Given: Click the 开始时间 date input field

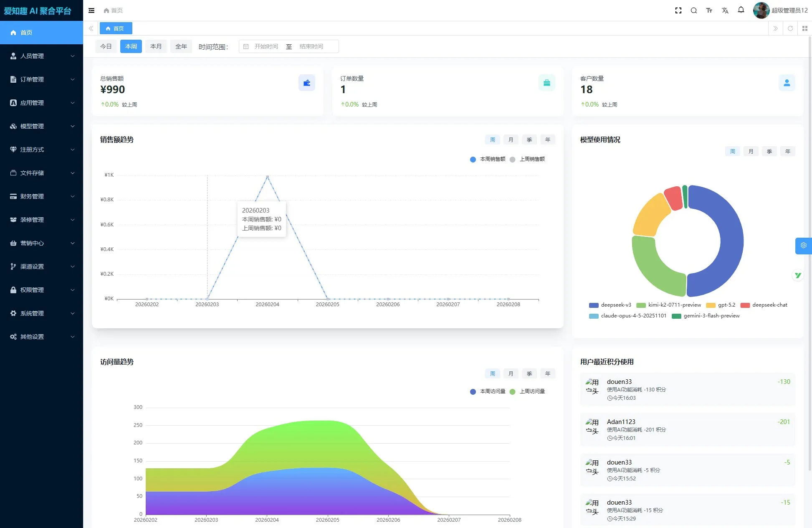Looking at the screenshot, I should 266,46.
